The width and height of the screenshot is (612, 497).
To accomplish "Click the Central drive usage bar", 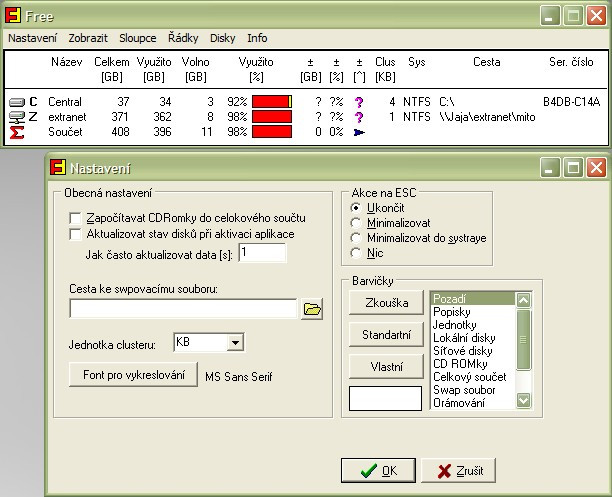I will 272,102.
